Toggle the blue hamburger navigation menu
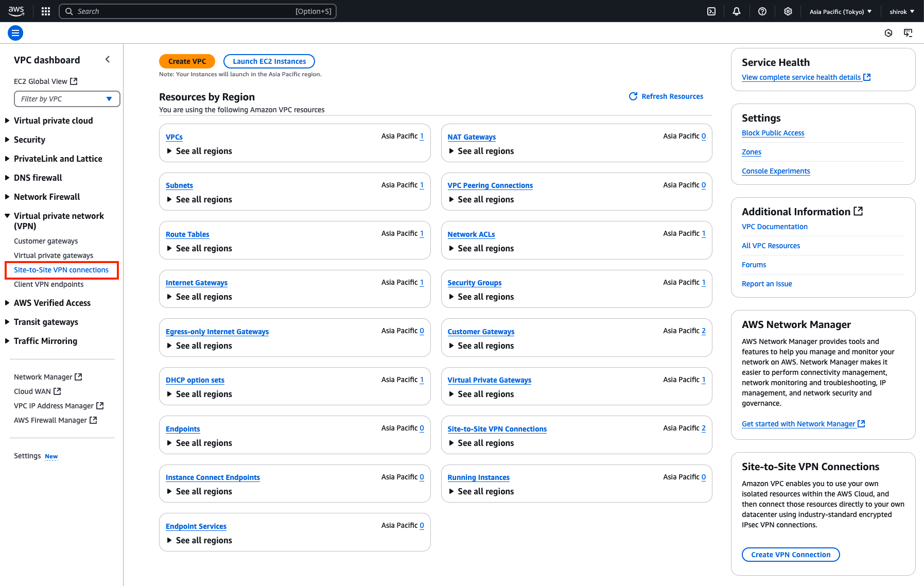Image resolution: width=924 pixels, height=586 pixels. coord(15,33)
